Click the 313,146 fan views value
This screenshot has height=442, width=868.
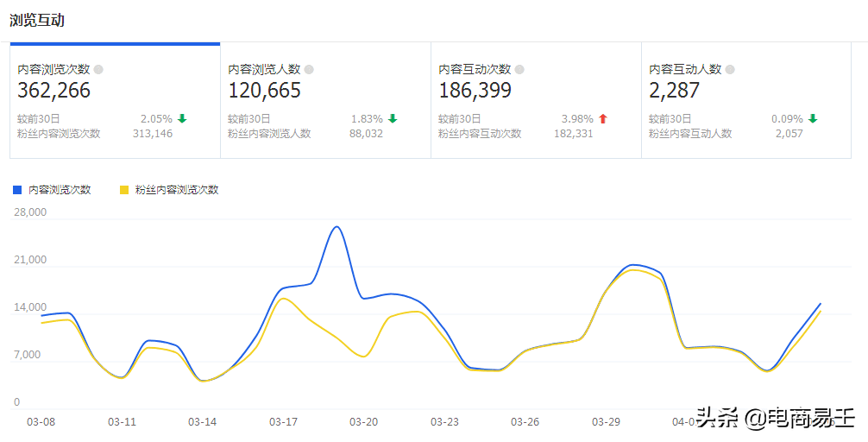(x=153, y=134)
